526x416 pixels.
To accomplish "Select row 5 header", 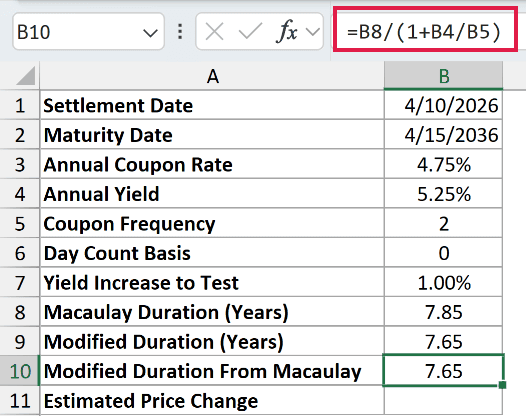I will [x=20, y=223].
